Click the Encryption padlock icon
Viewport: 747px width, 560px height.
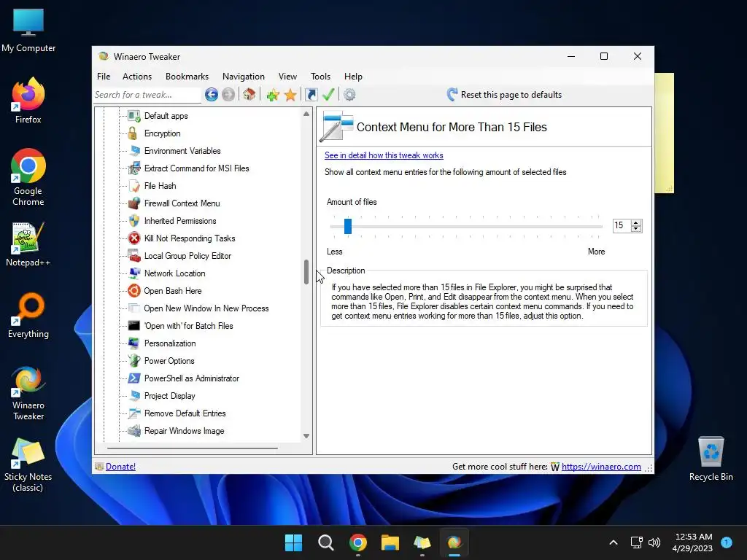click(x=133, y=133)
